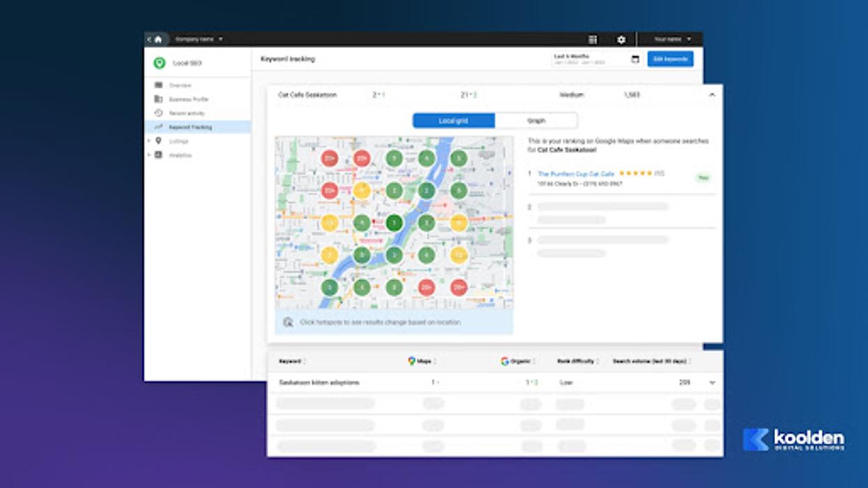868x488 pixels.
Task: Click the Local SEO shield logo
Action: pos(159,63)
